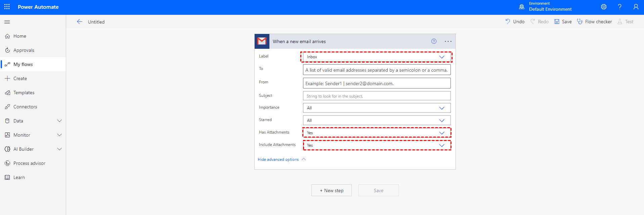Click the Flow checker stethoscope icon
644x215 pixels.
pyautogui.click(x=580, y=22)
